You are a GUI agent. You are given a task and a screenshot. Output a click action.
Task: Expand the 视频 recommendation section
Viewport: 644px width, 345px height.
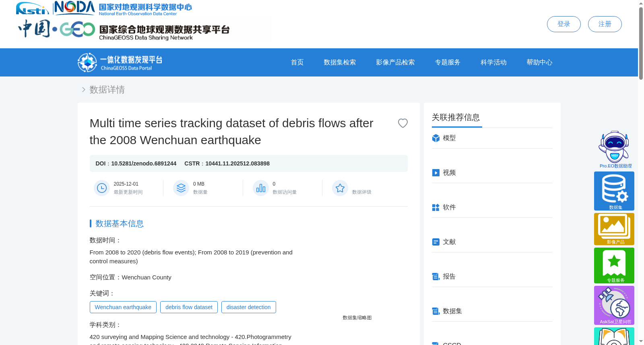point(492,173)
